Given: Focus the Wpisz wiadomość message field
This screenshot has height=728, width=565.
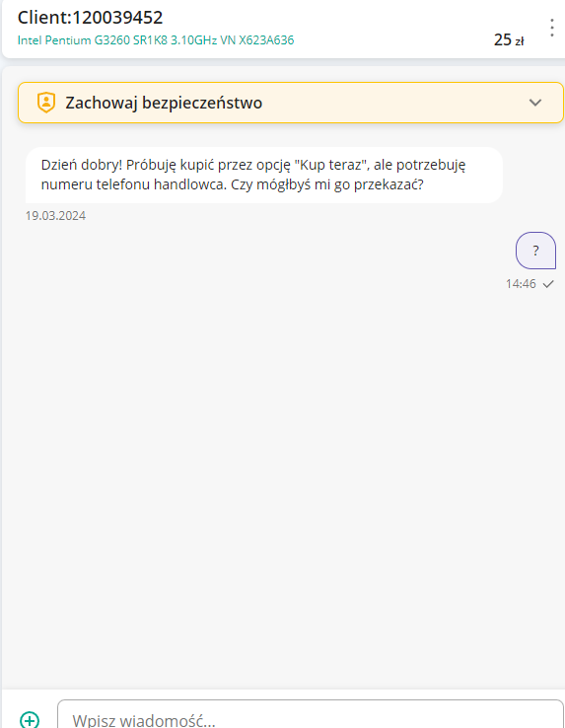Looking at the screenshot, I should [311, 715].
